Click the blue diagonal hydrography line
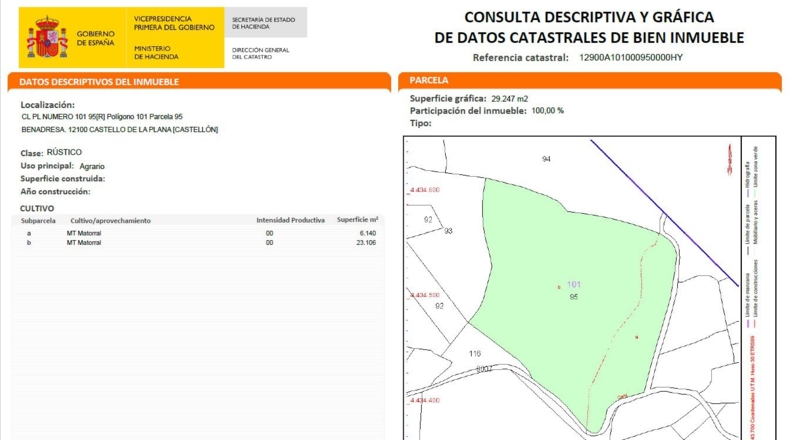This screenshot has width=790, height=440. 665,214
